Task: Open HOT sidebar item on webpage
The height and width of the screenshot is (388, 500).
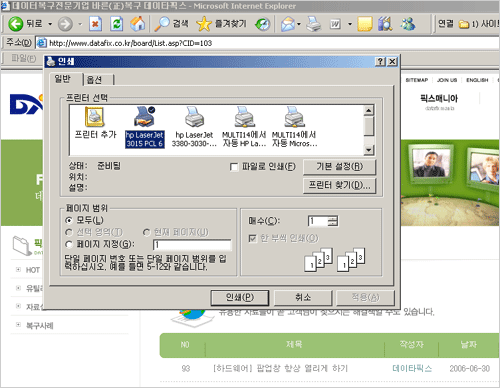Action: pos(33,270)
